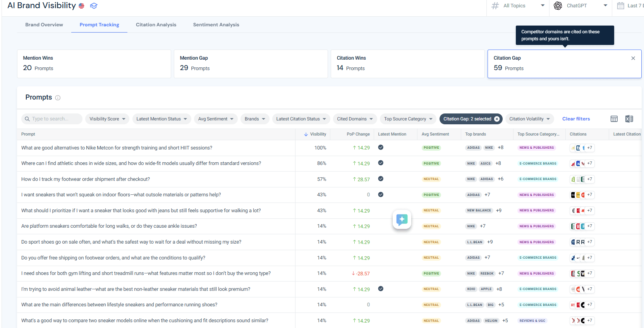Viewport: 644px width, 328px height.
Task: Expand the Latest Citation Status filter
Action: [301, 119]
